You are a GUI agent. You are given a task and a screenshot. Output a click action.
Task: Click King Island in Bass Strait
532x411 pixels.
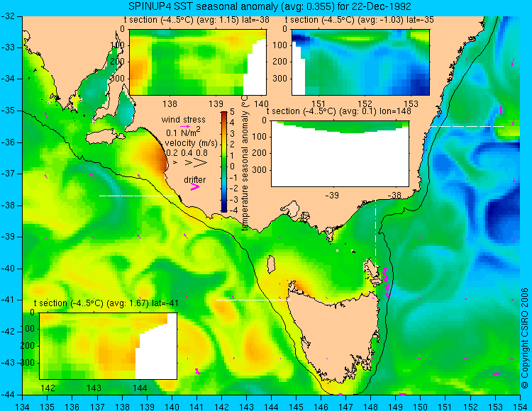coord(270,264)
